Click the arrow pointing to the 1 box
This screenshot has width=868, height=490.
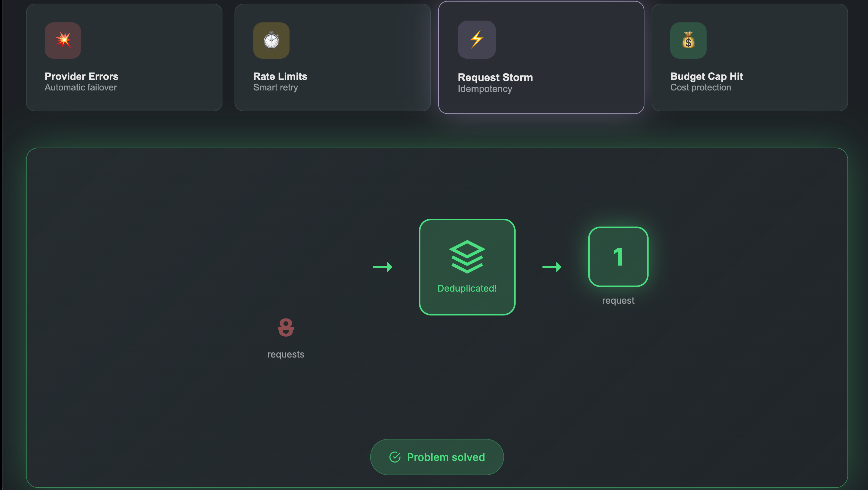click(552, 267)
